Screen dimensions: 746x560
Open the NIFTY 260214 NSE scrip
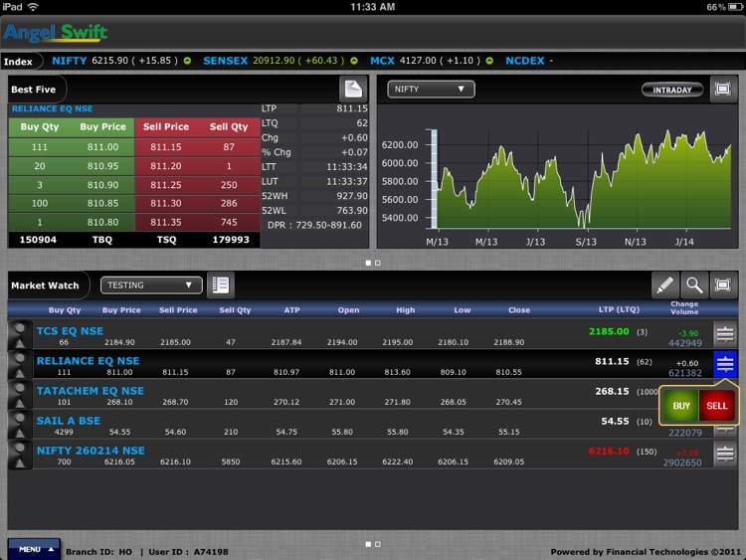[x=91, y=451]
